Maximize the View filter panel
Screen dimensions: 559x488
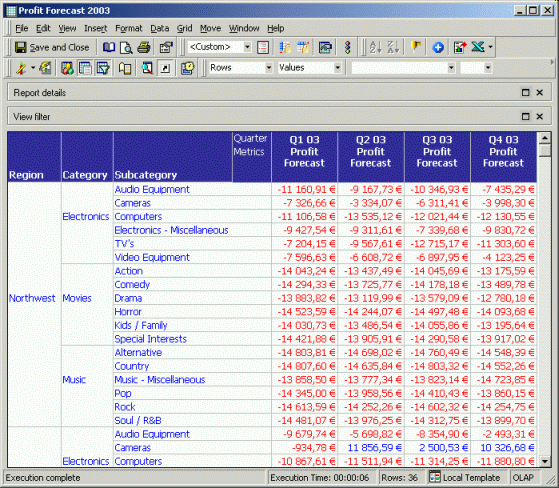click(x=525, y=117)
